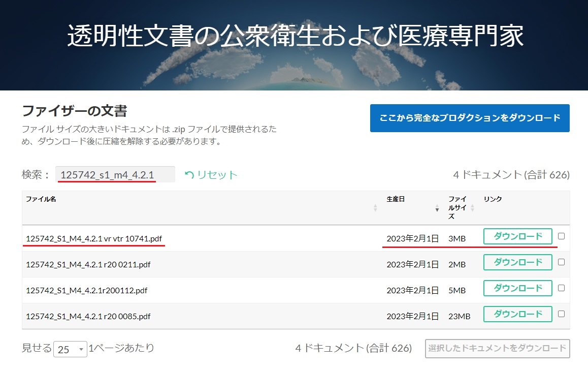Click the search field containing 125742_s1_m4_4.2.1

click(115, 174)
